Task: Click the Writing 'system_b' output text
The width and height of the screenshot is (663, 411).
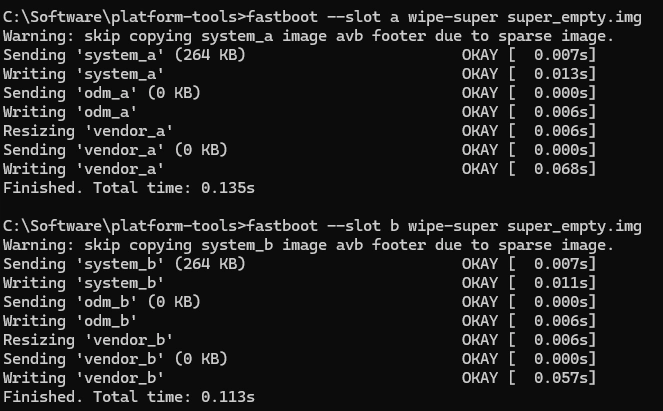Action: coord(84,283)
